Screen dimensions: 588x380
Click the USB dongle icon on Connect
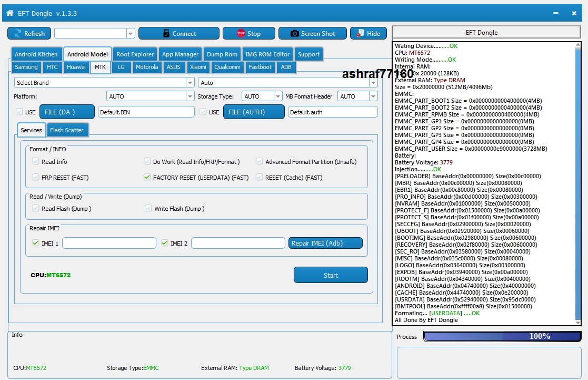coord(166,33)
